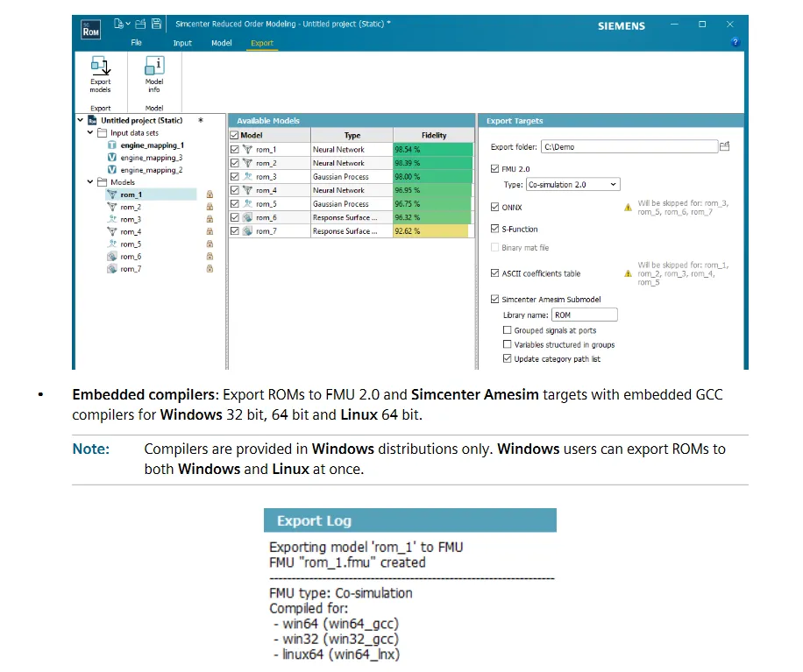Click the lock icon for rom_7 in tree
803x672 pixels.
tap(210, 269)
